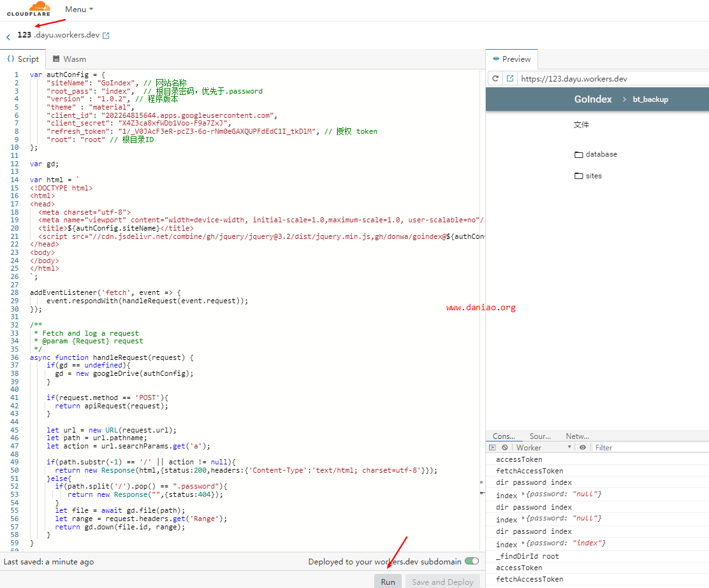The image size is (709, 588).
Task: Expand the {password: "index"} object
Action: point(523,543)
